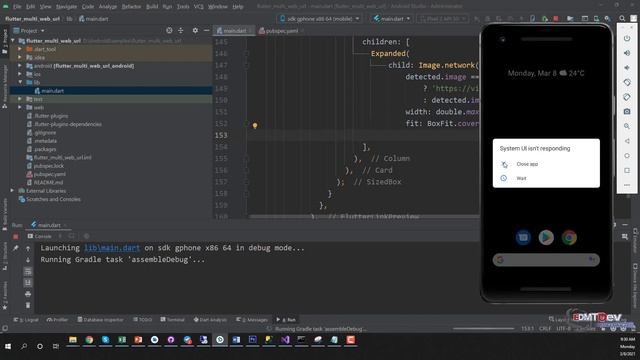Take emulator screenshot with camera icon

click(627, 111)
